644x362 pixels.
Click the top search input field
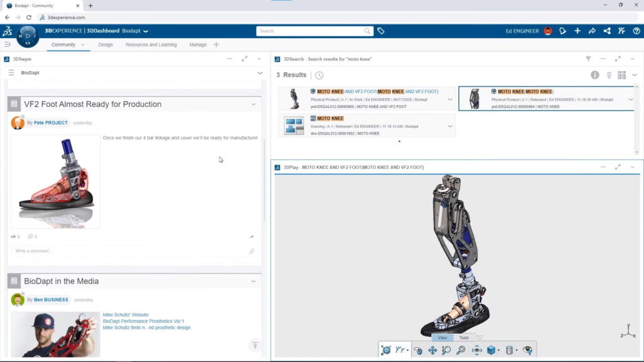(x=311, y=31)
